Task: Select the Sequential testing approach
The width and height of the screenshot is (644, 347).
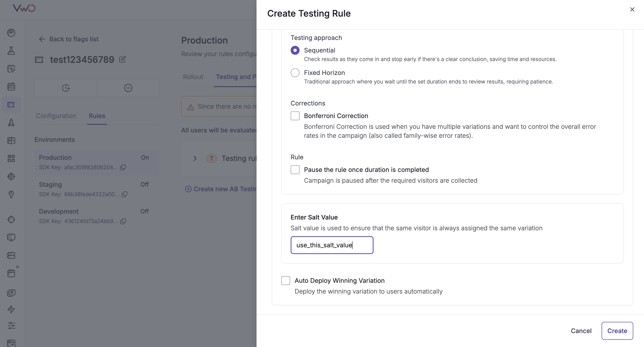Action: (295, 50)
